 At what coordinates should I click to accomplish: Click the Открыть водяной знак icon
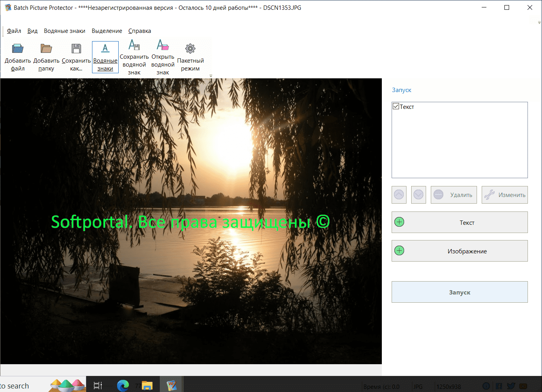[163, 45]
